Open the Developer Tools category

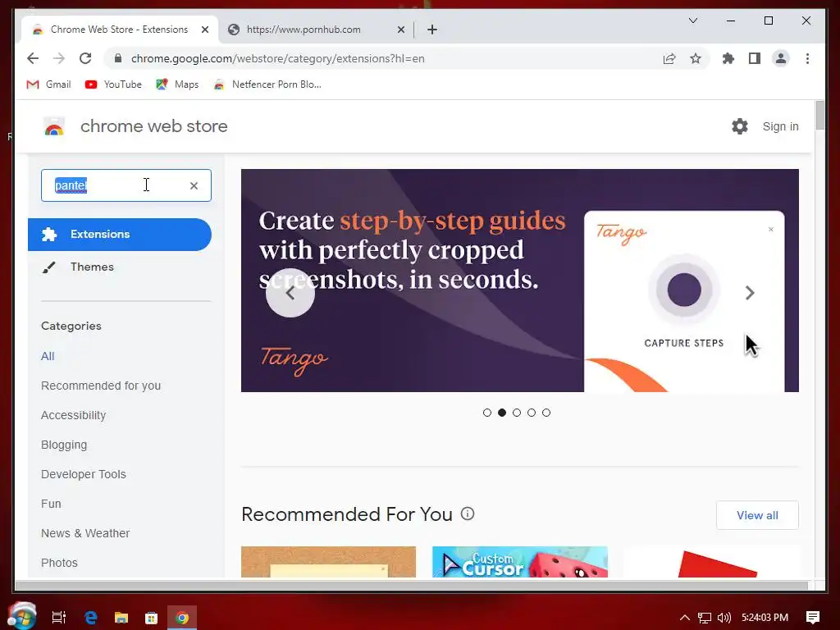pos(84,474)
